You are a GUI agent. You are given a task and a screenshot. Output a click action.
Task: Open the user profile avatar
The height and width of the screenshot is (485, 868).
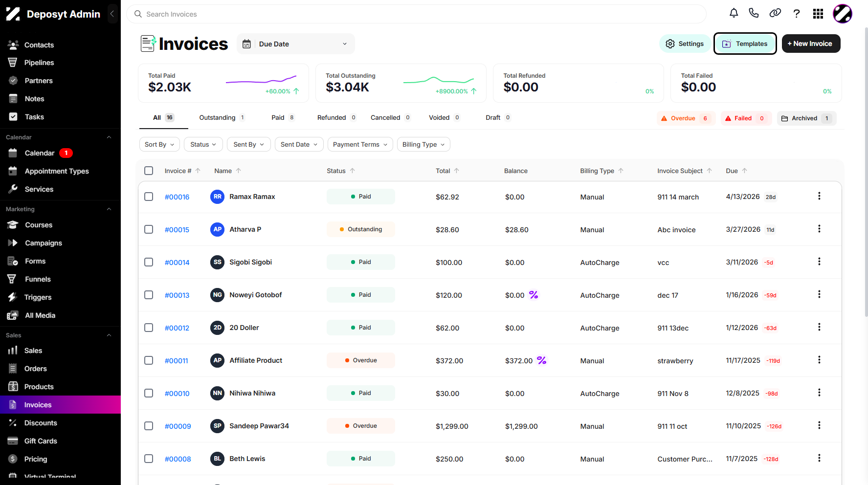click(x=843, y=14)
